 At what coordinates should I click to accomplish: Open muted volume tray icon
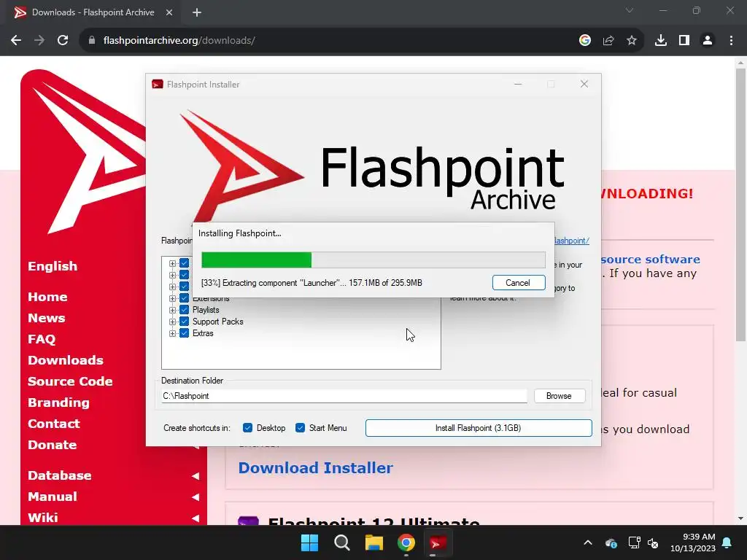pos(653,542)
